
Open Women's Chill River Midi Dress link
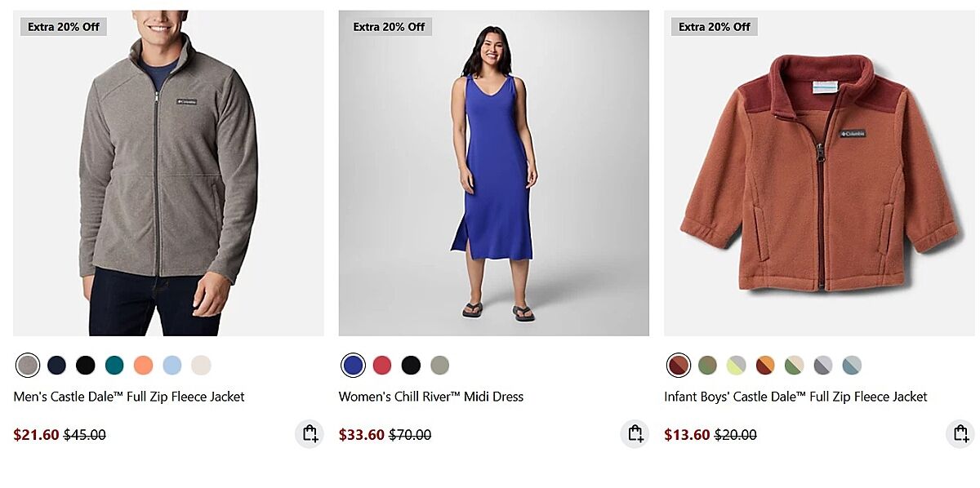431,397
